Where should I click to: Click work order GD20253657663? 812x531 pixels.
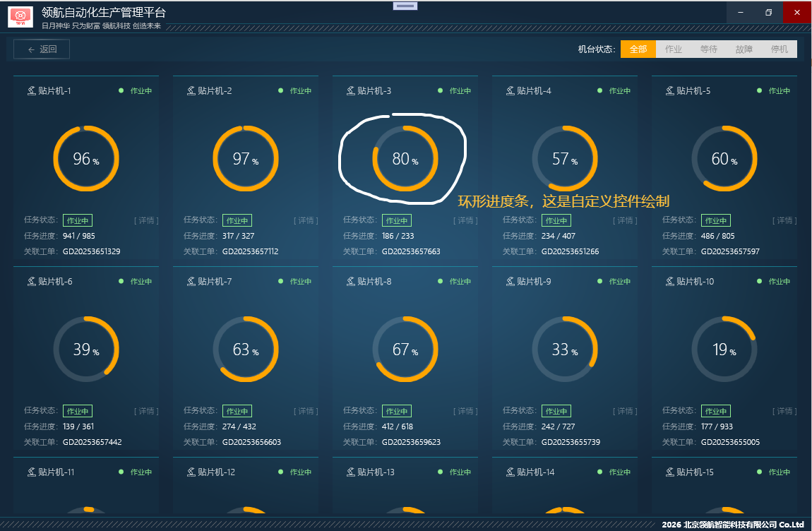click(411, 252)
